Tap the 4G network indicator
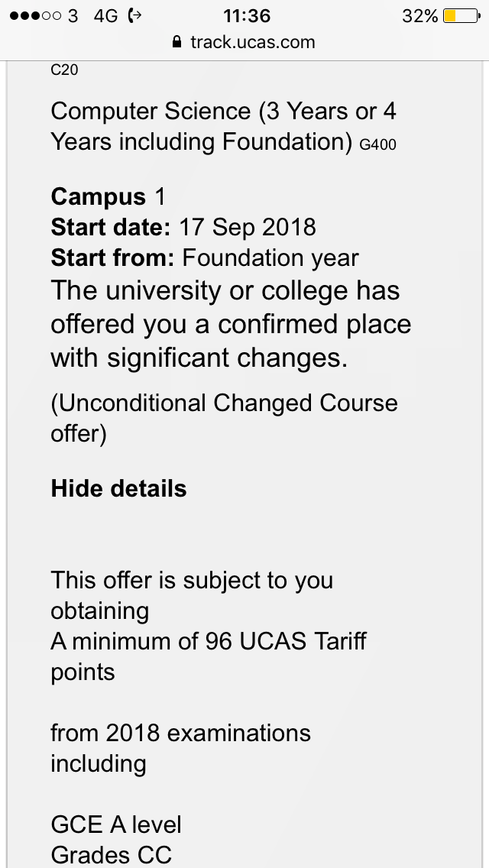Image resolution: width=489 pixels, height=868 pixels. [x=105, y=15]
